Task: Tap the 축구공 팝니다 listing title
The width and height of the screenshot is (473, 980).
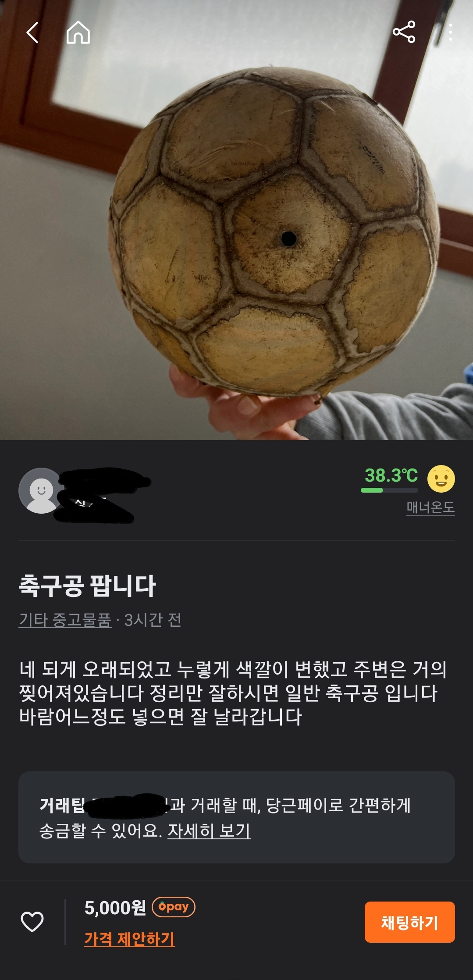Action: [x=87, y=586]
